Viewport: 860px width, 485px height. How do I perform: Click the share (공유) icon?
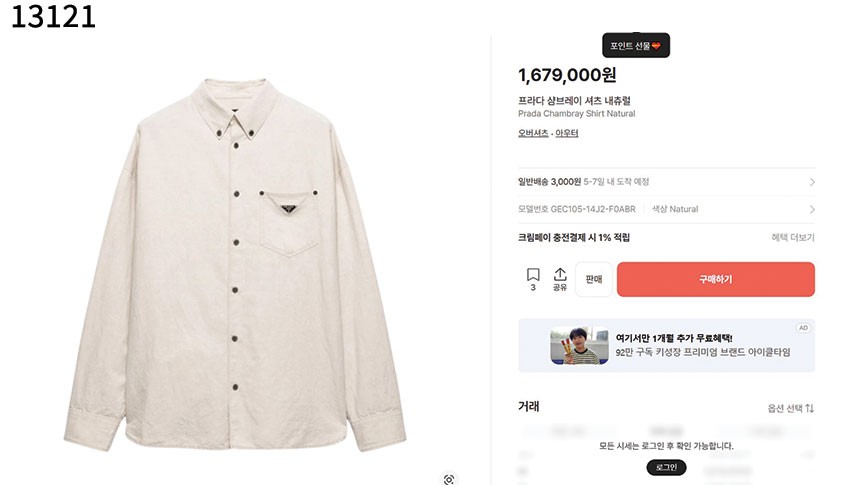pyautogui.click(x=560, y=278)
